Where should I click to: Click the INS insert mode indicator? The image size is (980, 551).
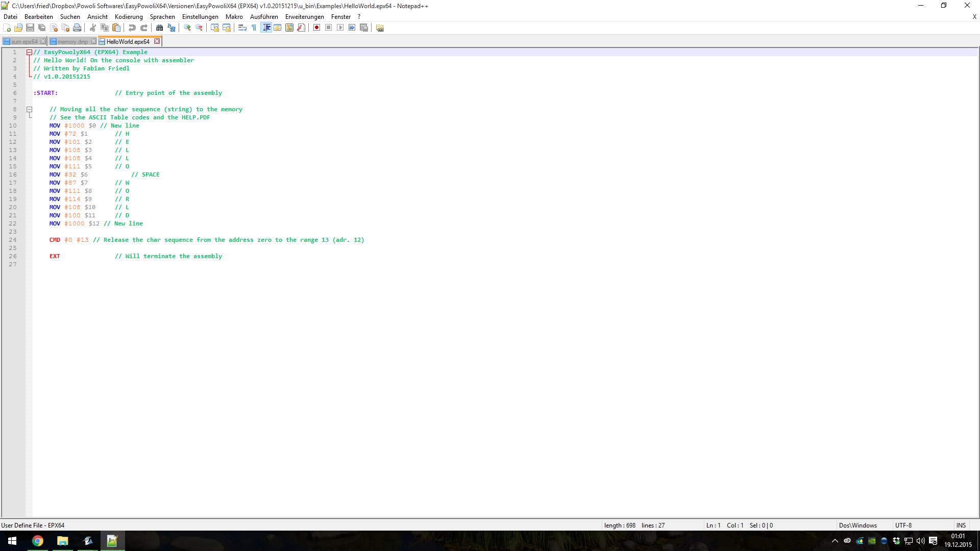click(961, 525)
